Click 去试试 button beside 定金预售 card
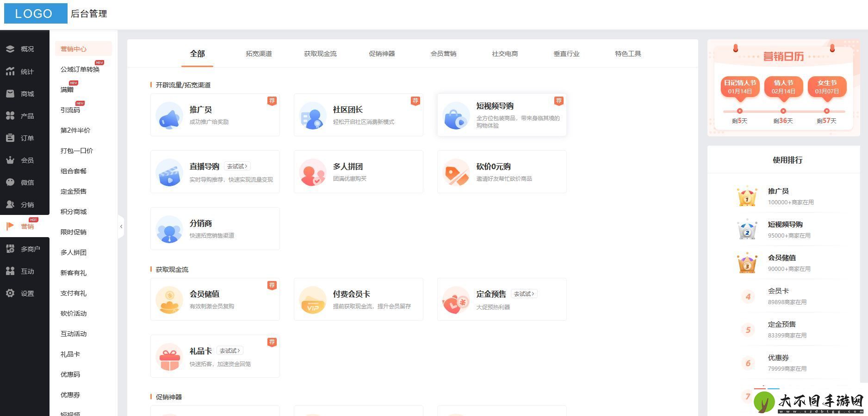The width and height of the screenshot is (868, 416). point(524,294)
